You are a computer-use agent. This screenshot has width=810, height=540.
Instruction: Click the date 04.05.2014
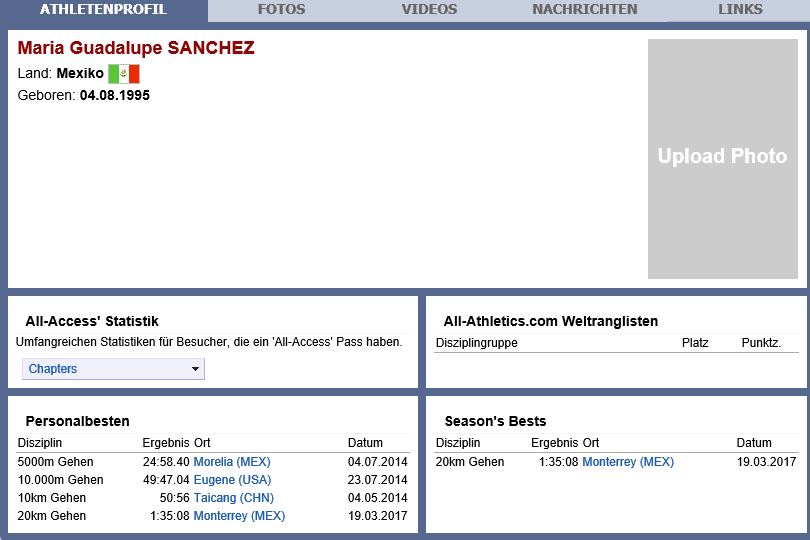[x=378, y=498]
